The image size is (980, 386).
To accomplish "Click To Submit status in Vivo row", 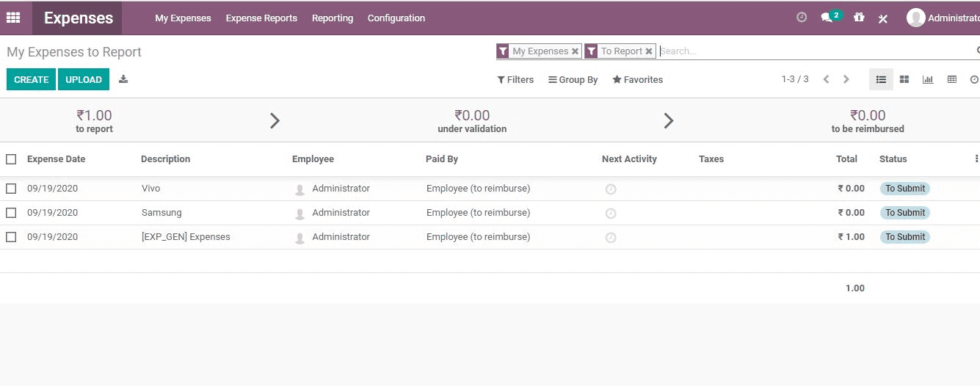I will (x=905, y=189).
